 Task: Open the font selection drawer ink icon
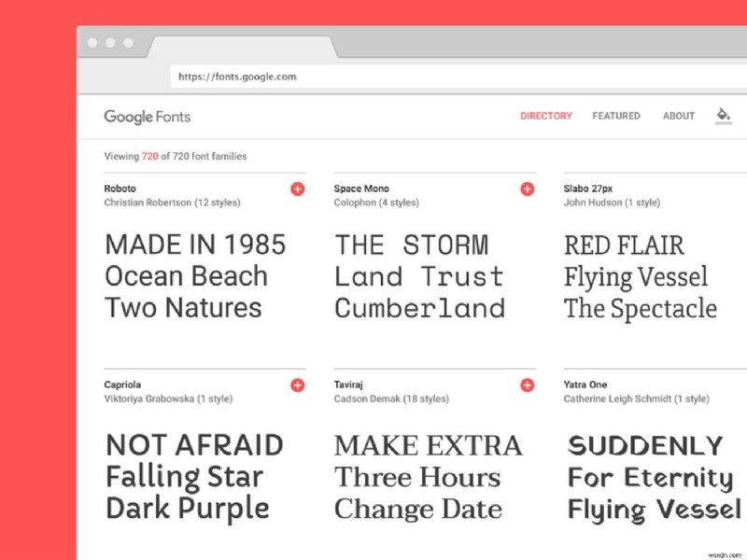(723, 114)
